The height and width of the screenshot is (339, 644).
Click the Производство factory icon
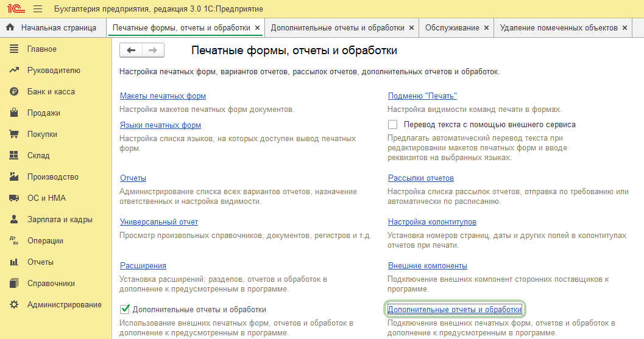[14, 176]
